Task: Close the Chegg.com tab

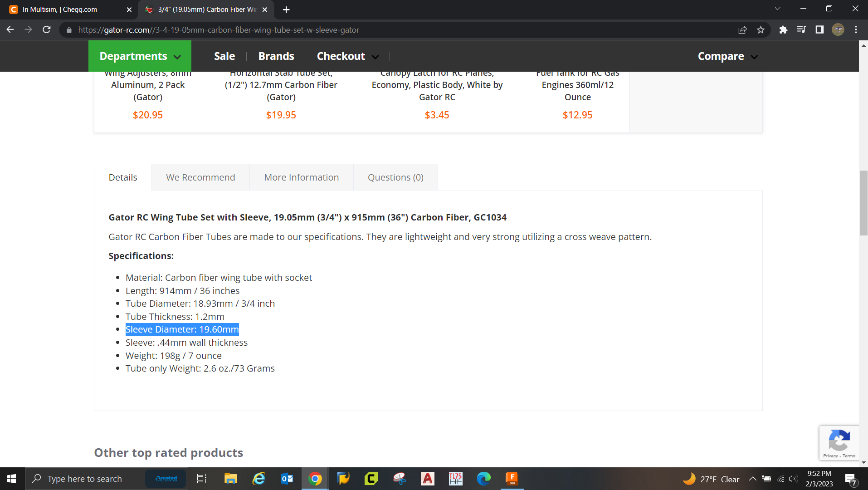Action: coord(129,10)
